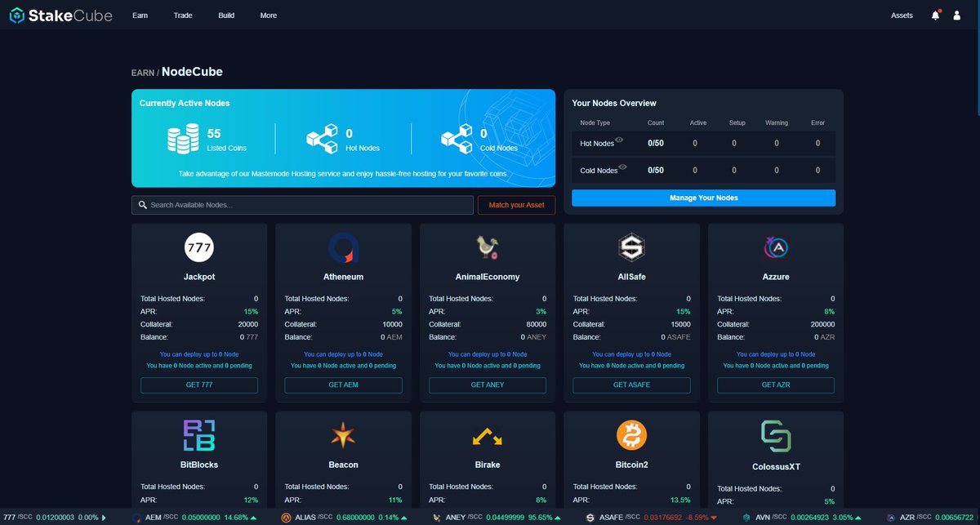Click the AnimalEconomy coin logo
The height and width of the screenshot is (525, 980).
(x=488, y=247)
